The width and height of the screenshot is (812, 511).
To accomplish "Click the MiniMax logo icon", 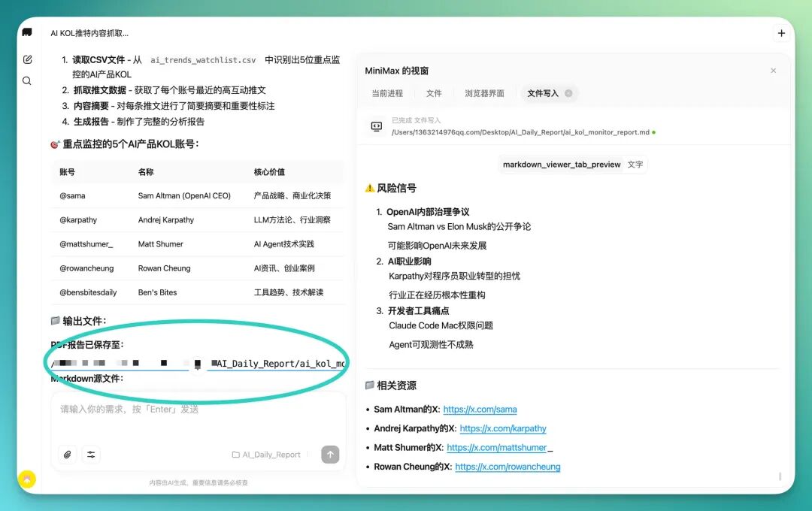I will pos(27,32).
